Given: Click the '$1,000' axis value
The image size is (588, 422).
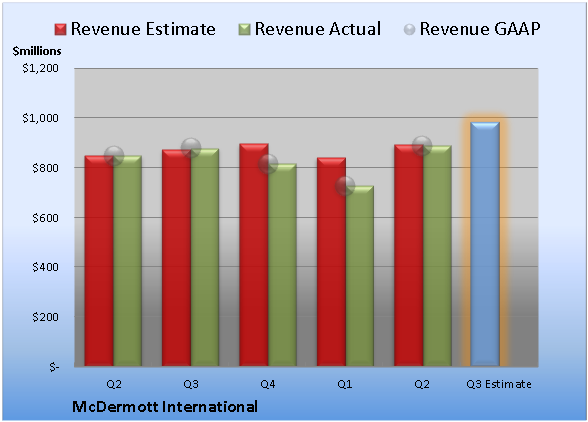Looking at the screenshot, I should 40,118.
